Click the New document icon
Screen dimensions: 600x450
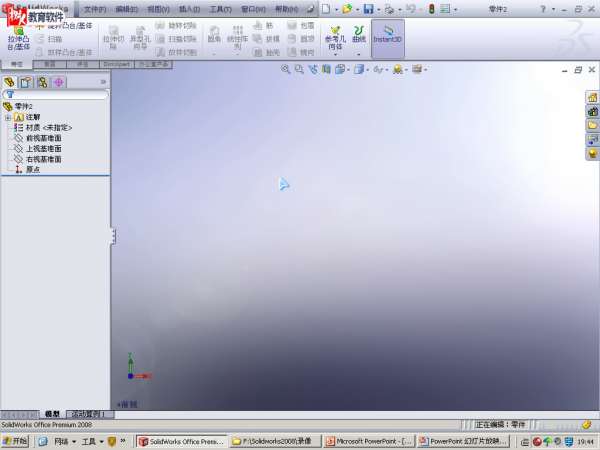326,9
